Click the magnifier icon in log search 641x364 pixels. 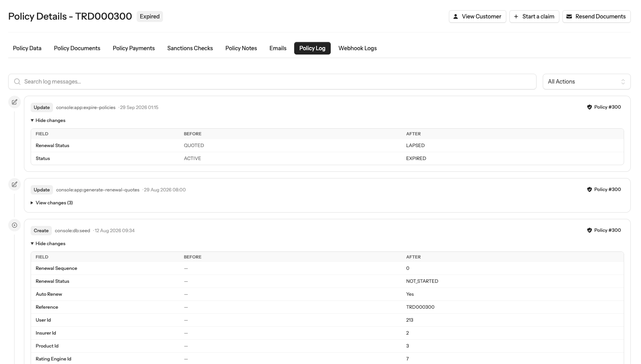click(17, 82)
